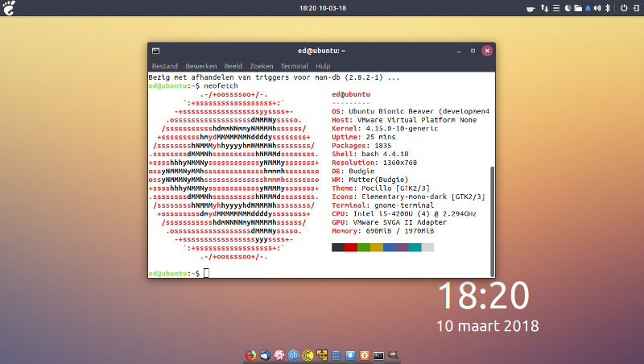Click the 'Theme: Pocillo [GTK2/3]' line

click(381, 188)
